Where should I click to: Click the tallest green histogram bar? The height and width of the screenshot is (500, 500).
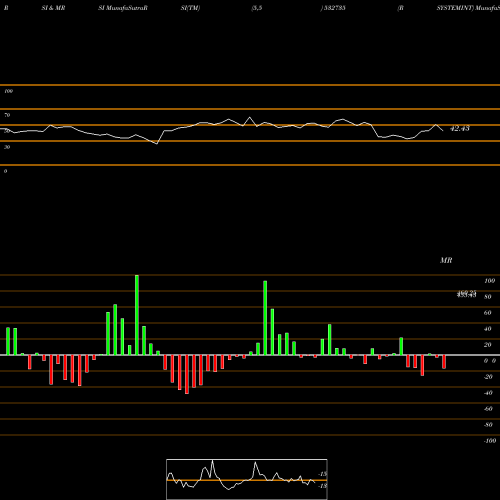tap(137, 315)
